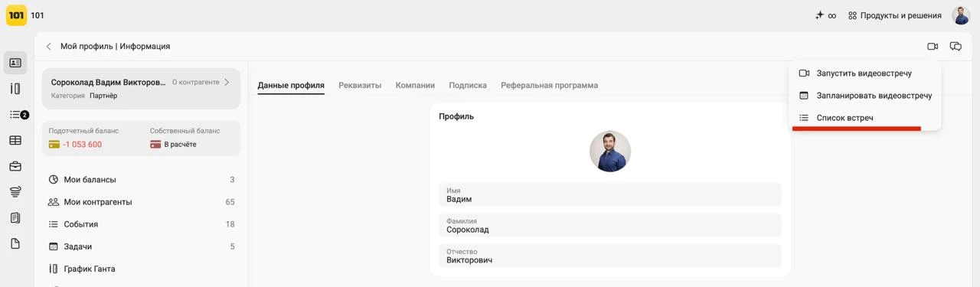Open the stacked layers sidebar icon
980x287 pixels.
click(15, 192)
